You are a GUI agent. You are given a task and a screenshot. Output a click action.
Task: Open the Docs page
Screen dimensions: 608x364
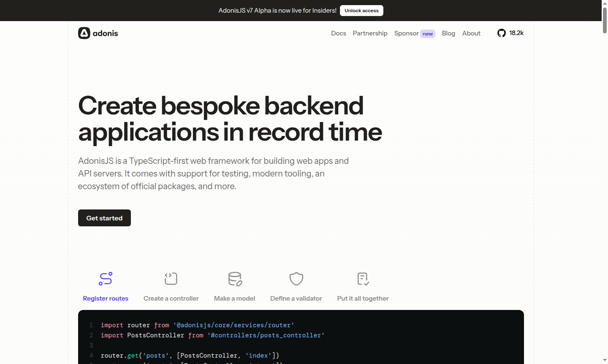tap(339, 33)
